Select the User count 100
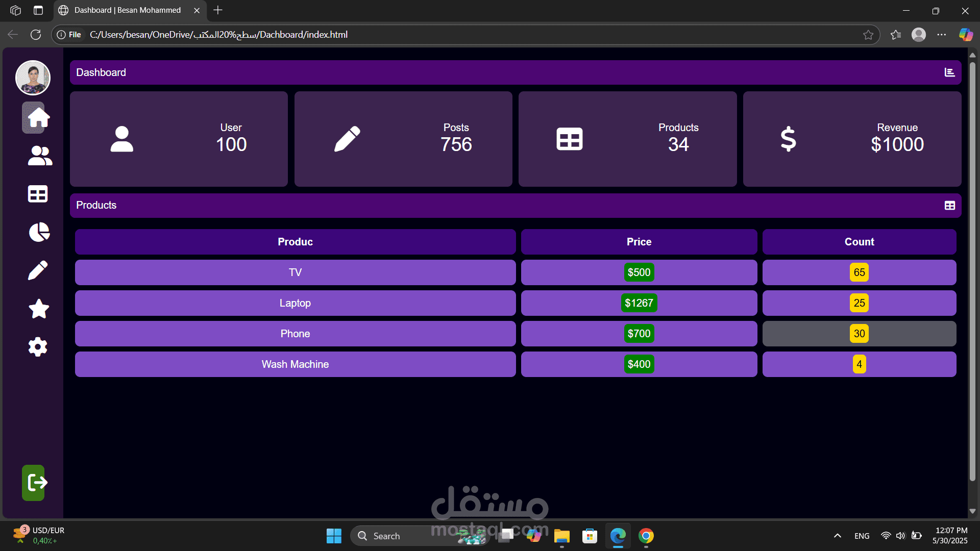This screenshot has width=980, height=551. 231,144
